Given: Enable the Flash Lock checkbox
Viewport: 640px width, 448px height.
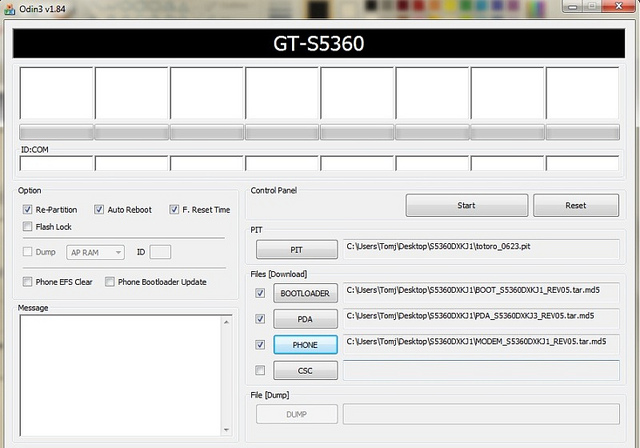Looking at the screenshot, I should click(27, 226).
